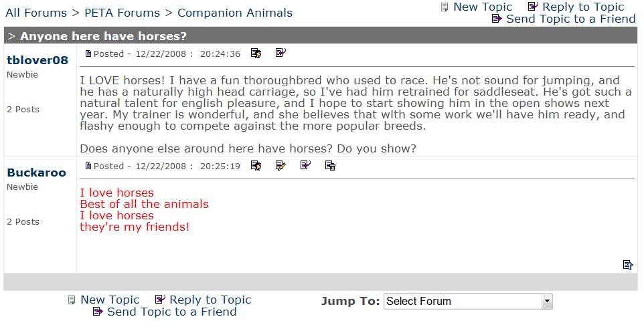The image size is (644, 329).
Task: Click reply-with-quote icon in Buckaroo's post
Action: (x=305, y=165)
